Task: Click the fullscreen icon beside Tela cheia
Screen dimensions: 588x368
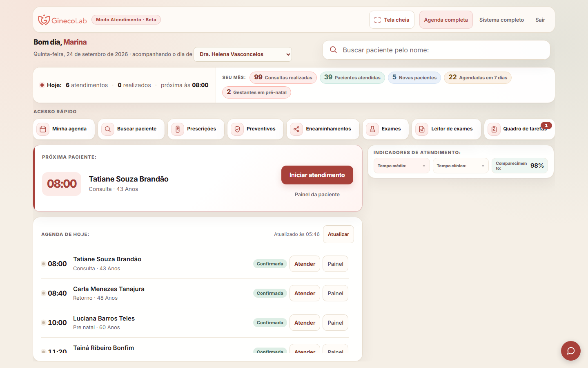Action: point(377,20)
